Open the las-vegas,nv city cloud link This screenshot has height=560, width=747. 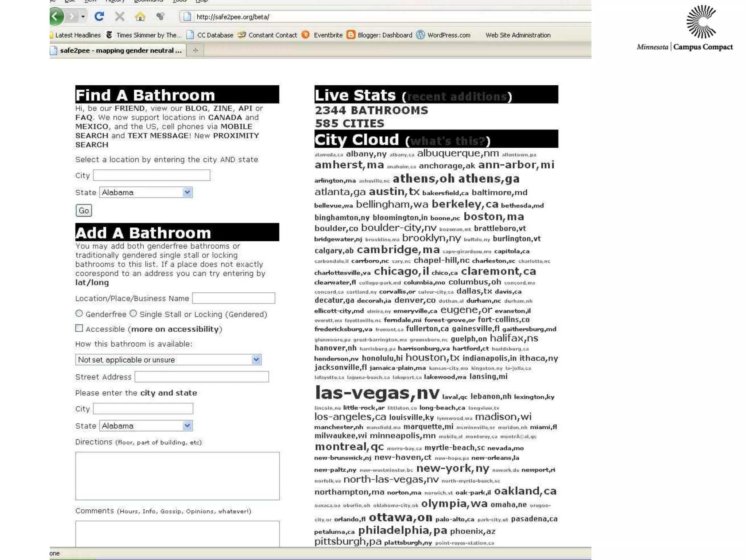(377, 393)
